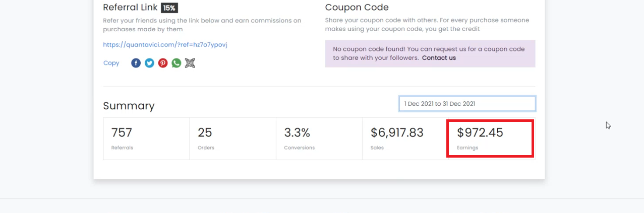Image resolution: width=644 pixels, height=213 pixels.
Task: Click the 15% commission badge
Action: click(x=169, y=8)
